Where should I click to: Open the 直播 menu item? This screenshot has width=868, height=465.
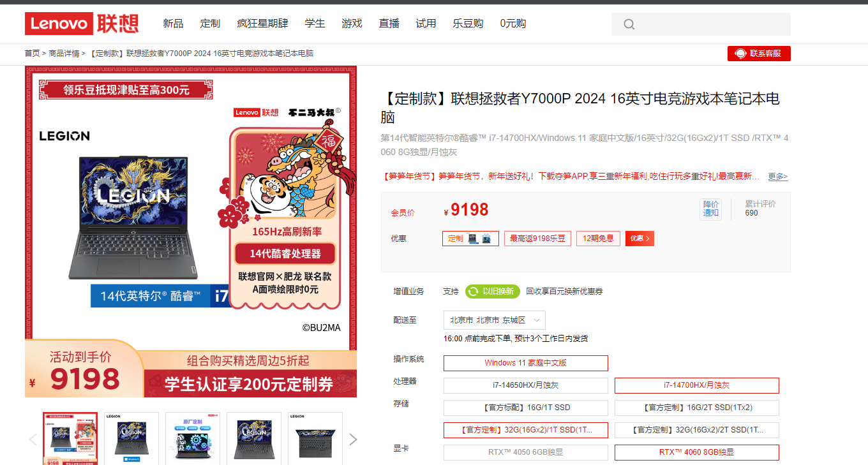[x=389, y=24]
